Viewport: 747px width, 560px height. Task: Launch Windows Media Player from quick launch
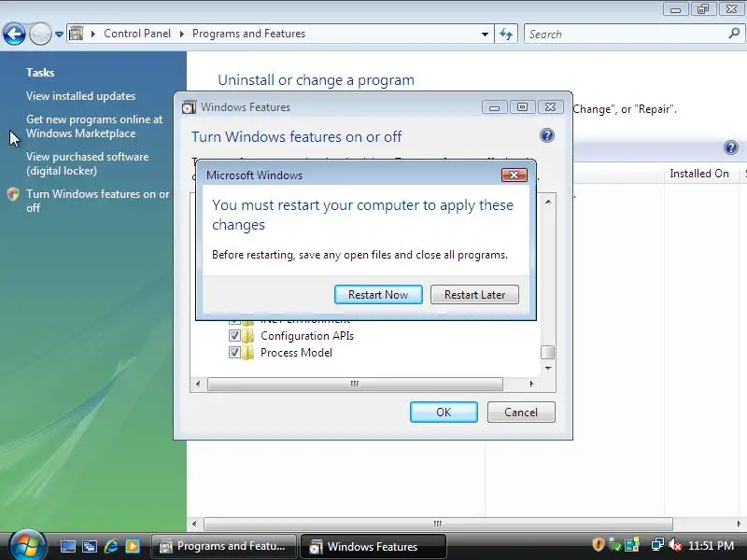point(133,546)
